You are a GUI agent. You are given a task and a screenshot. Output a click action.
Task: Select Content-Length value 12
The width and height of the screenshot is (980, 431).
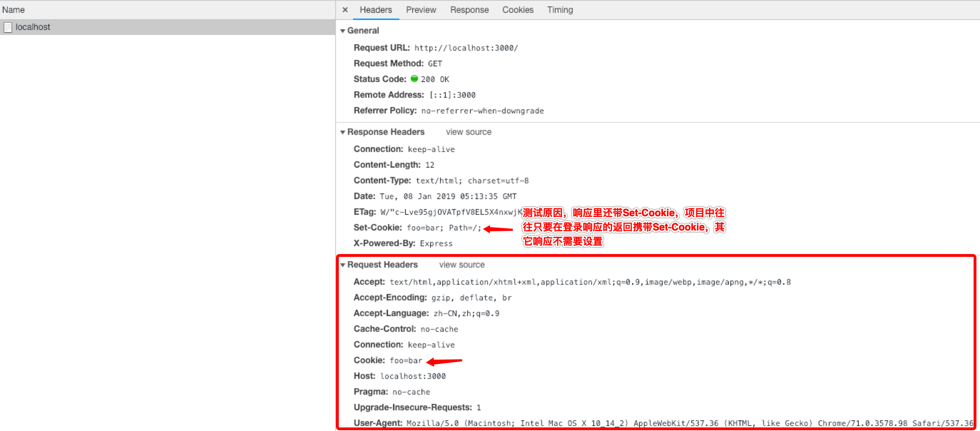tap(429, 165)
